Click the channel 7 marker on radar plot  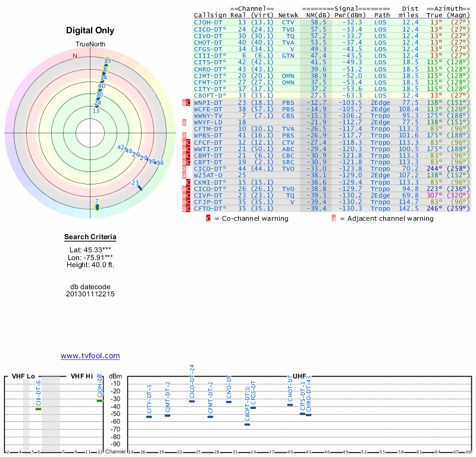(97, 206)
